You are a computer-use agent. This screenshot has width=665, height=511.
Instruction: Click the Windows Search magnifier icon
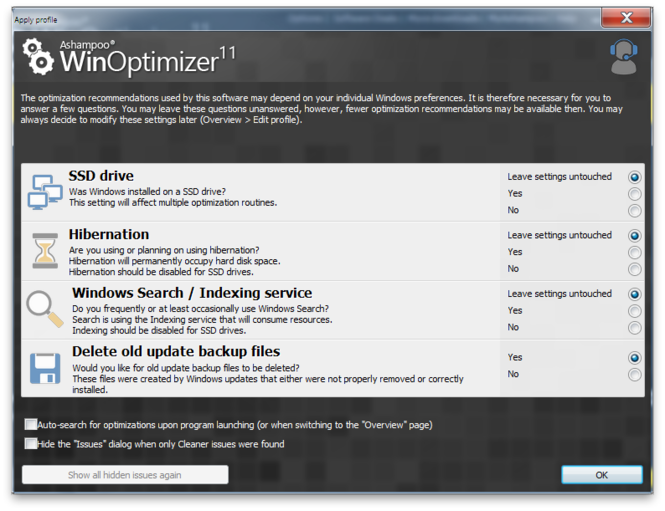tap(45, 309)
